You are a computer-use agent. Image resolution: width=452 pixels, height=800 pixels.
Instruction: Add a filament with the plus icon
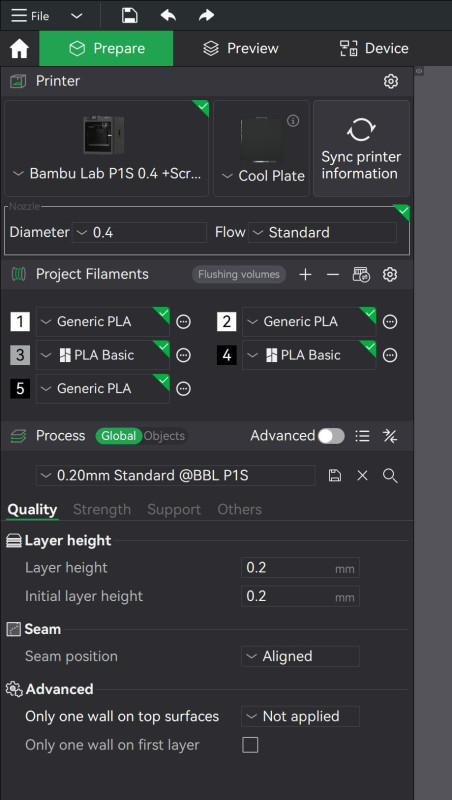click(x=305, y=274)
